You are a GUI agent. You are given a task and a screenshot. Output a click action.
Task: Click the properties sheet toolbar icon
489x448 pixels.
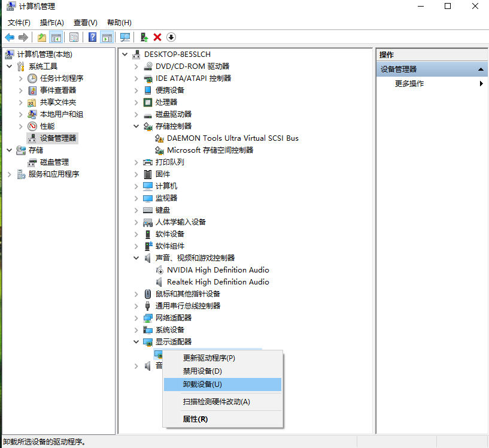coord(74,38)
